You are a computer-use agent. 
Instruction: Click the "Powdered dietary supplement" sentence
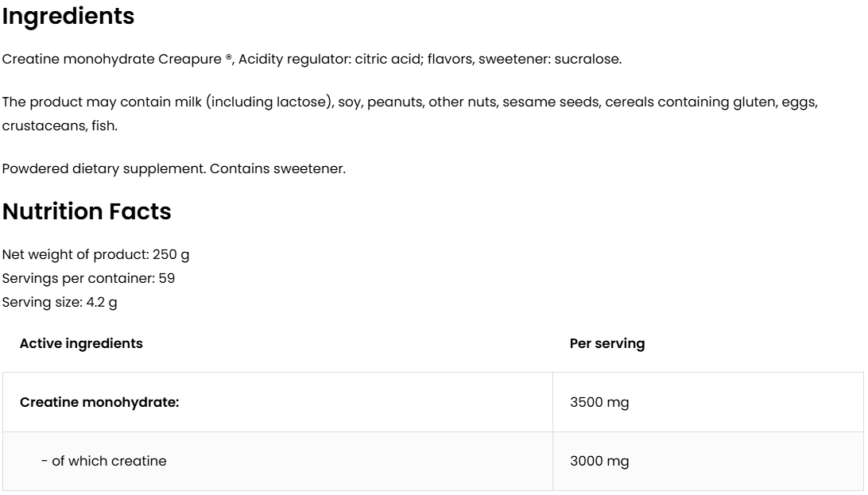103,169
